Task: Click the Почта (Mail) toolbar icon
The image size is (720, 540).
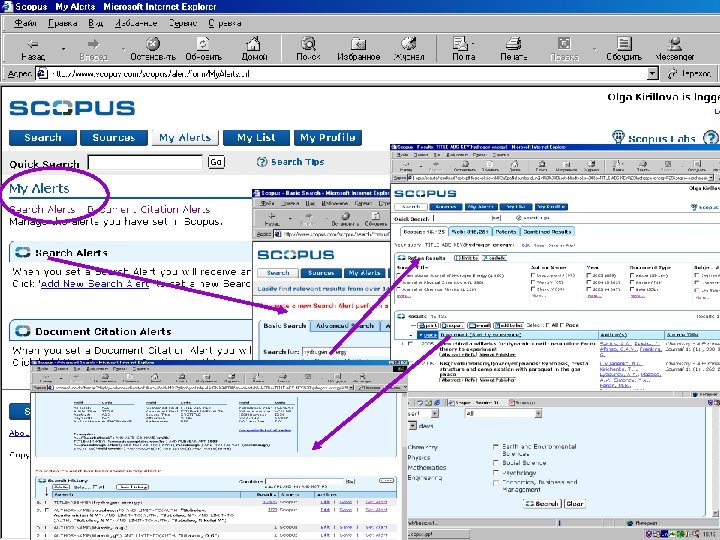Action: tap(460, 44)
